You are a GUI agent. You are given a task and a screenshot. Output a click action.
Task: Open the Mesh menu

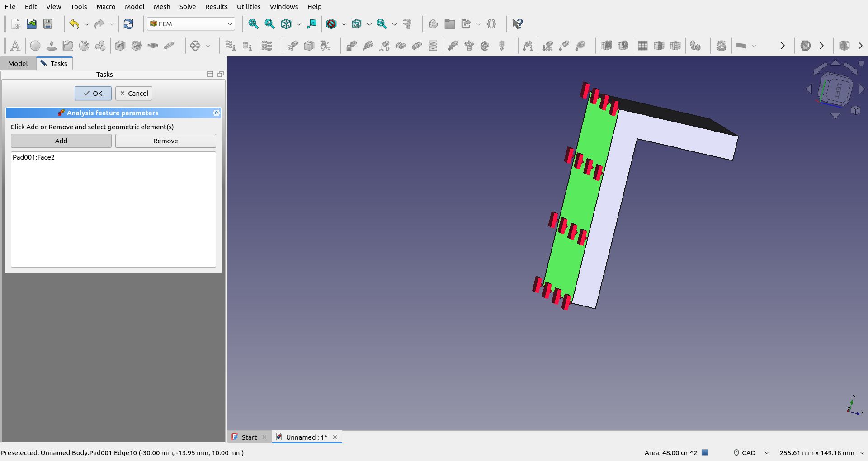[x=162, y=7]
